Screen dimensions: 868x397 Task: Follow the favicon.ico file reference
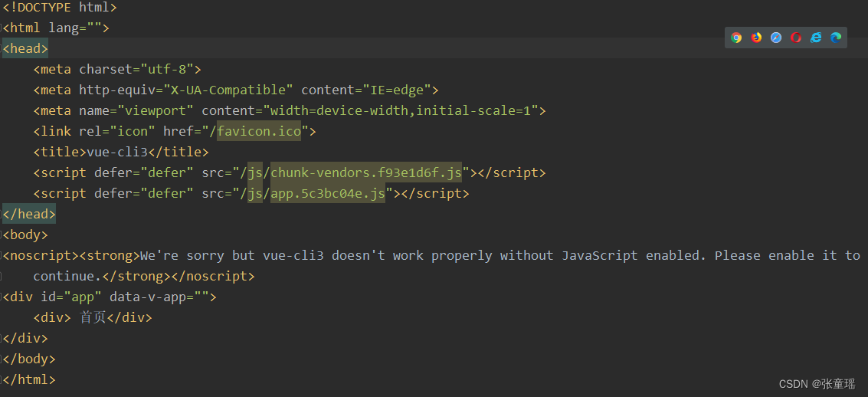tap(258, 131)
